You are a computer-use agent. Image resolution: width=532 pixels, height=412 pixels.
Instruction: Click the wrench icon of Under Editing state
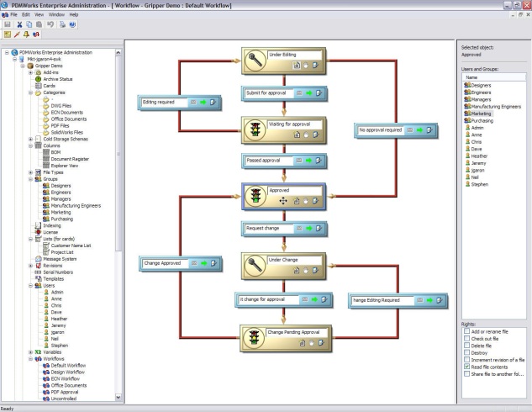[255, 61]
